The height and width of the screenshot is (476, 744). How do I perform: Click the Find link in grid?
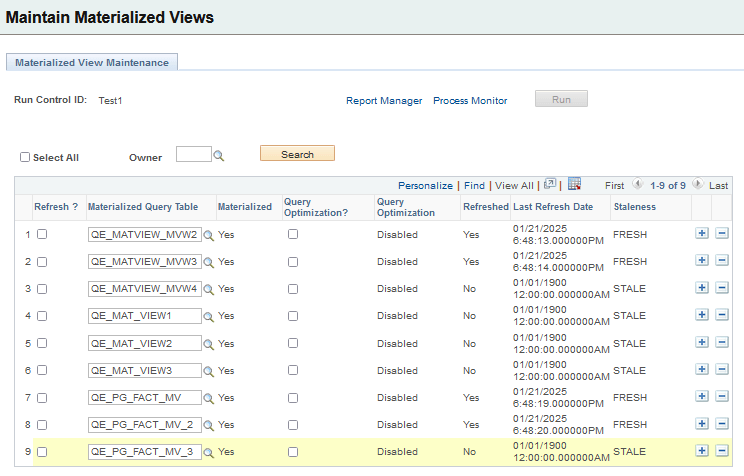click(x=474, y=186)
